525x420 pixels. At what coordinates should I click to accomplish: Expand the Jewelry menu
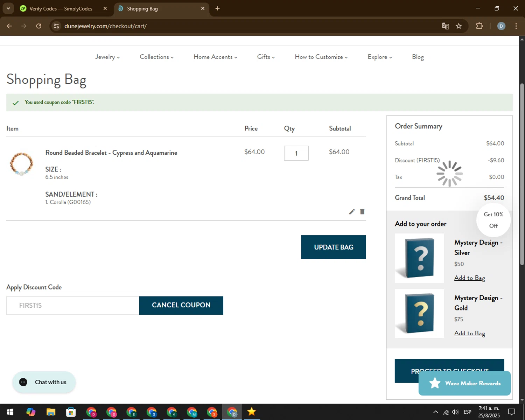coord(107,57)
